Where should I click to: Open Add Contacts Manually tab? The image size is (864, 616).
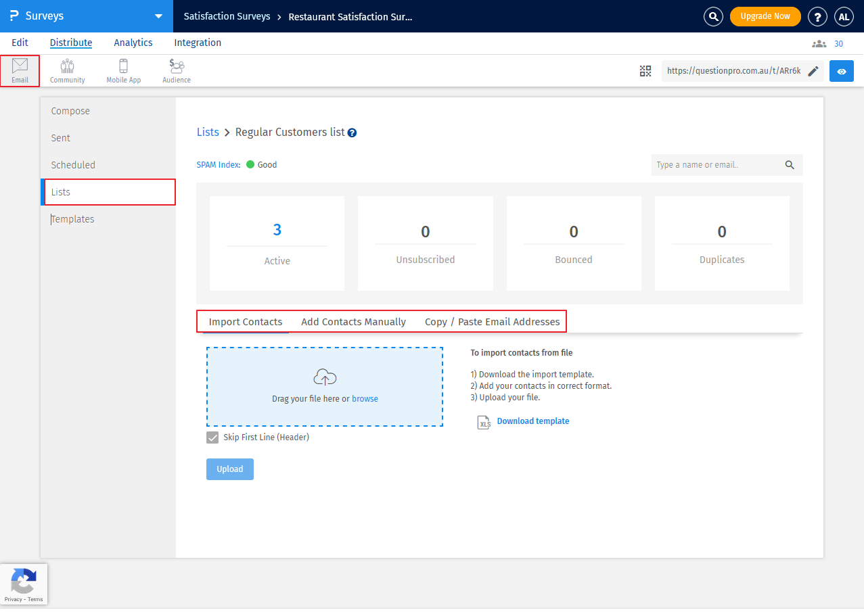tap(353, 322)
